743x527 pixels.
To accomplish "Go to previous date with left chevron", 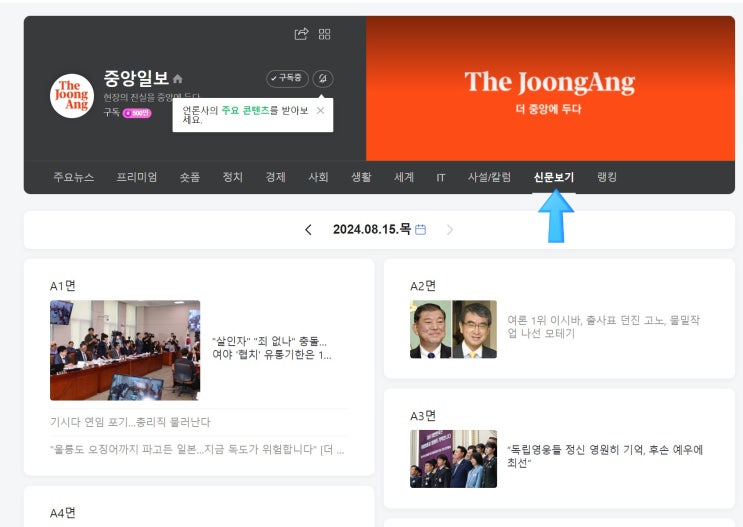I will pos(308,230).
